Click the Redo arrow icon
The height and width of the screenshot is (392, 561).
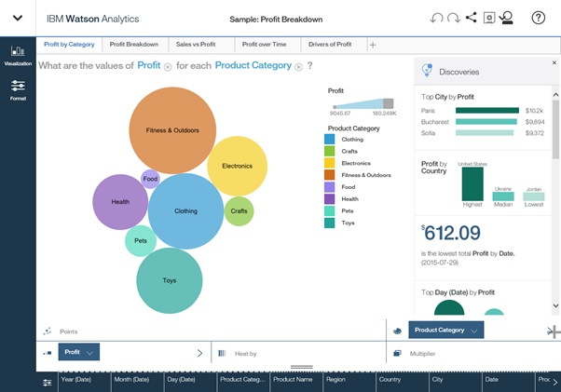454,18
